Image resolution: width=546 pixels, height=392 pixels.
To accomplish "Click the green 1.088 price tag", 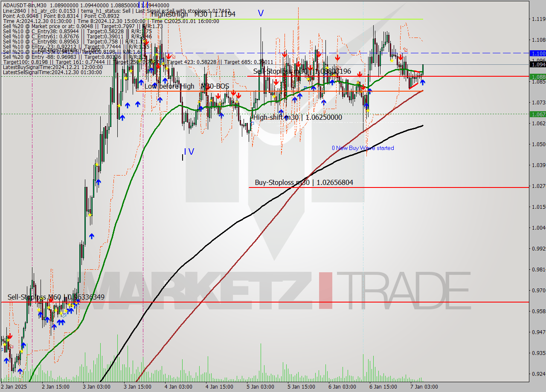I will pos(537,77).
